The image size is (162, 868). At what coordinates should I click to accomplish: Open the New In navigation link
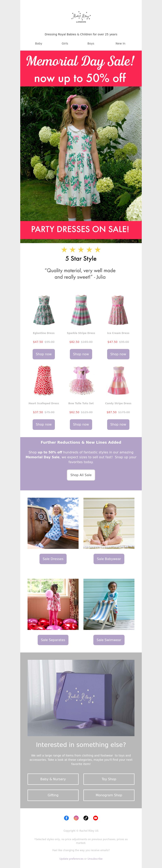pos(120,43)
